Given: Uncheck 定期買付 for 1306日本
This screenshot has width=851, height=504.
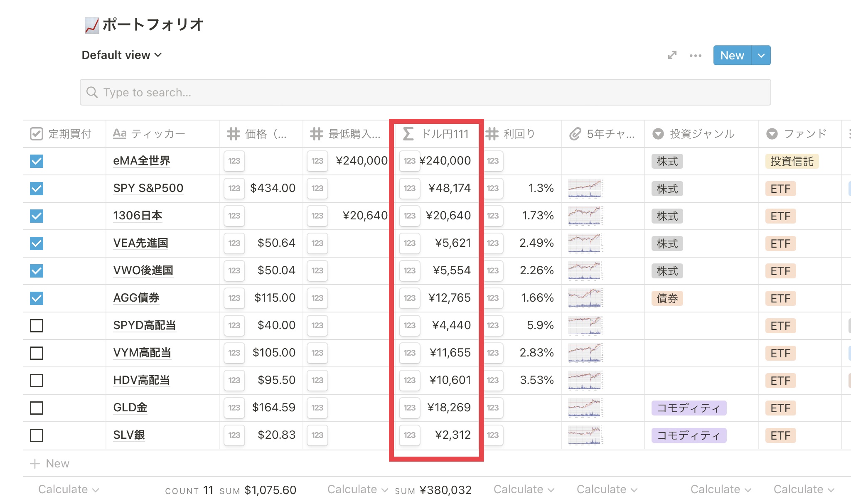Looking at the screenshot, I should point(37,216).
